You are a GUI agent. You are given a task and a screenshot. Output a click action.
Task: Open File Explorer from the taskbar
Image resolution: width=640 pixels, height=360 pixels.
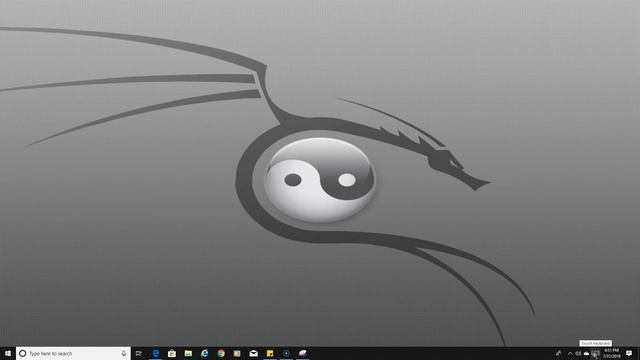pos(188,353)
